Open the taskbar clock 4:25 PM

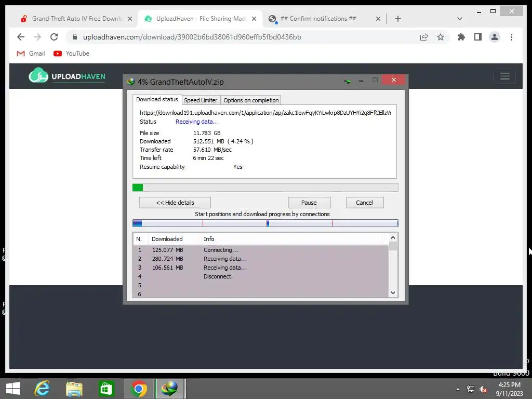click(509, 389)
